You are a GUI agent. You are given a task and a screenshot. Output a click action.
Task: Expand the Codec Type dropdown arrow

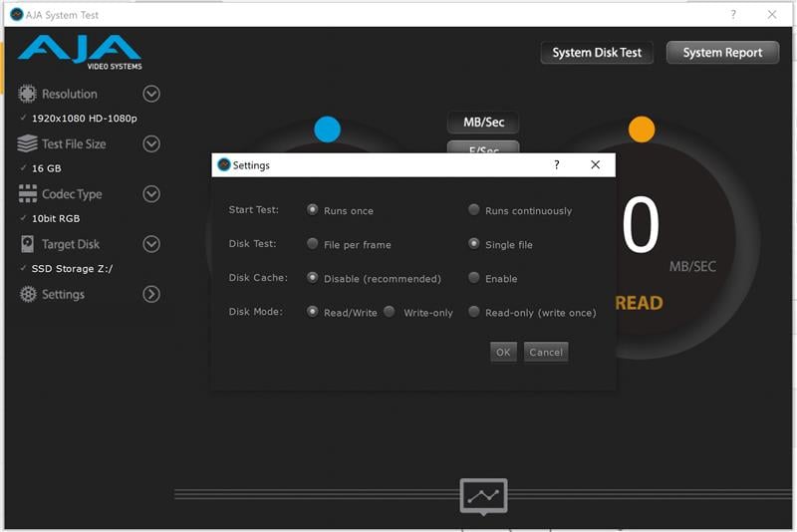pyautogui.click(x=151, y=193)
